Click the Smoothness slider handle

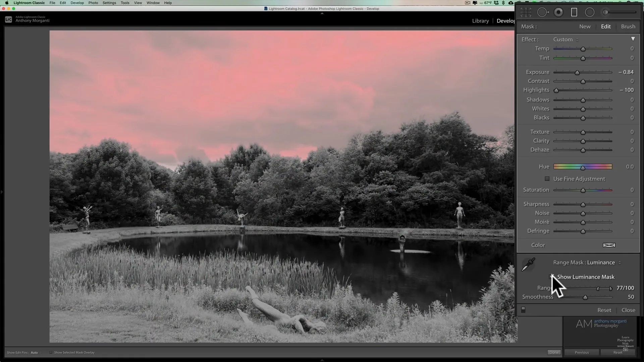[585, 297]
